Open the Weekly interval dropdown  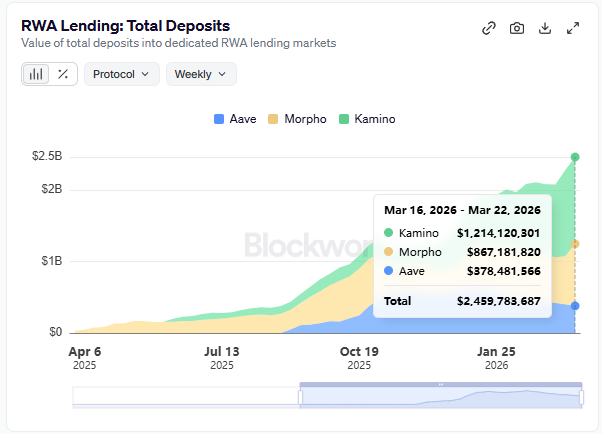pos(200,74)
